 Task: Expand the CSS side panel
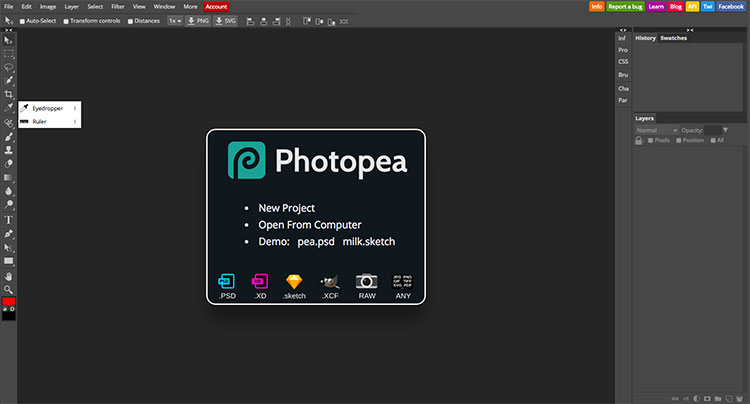(623, 62)
